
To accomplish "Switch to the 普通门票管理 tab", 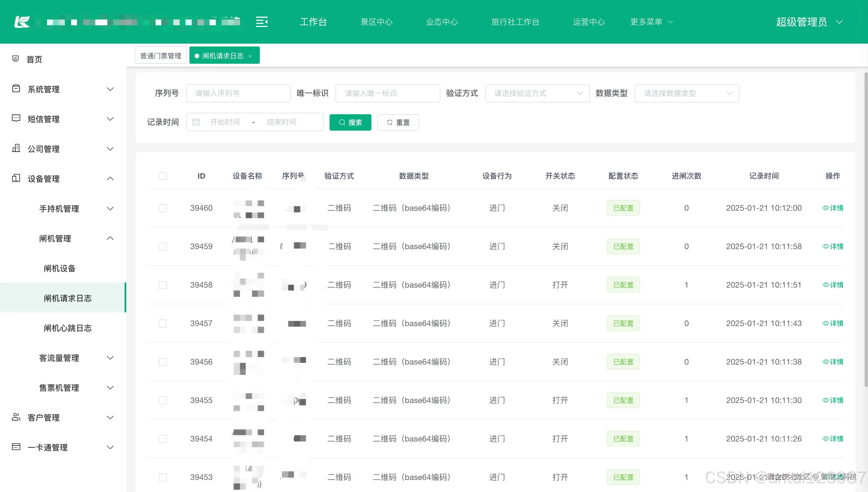I will point(160,56).
